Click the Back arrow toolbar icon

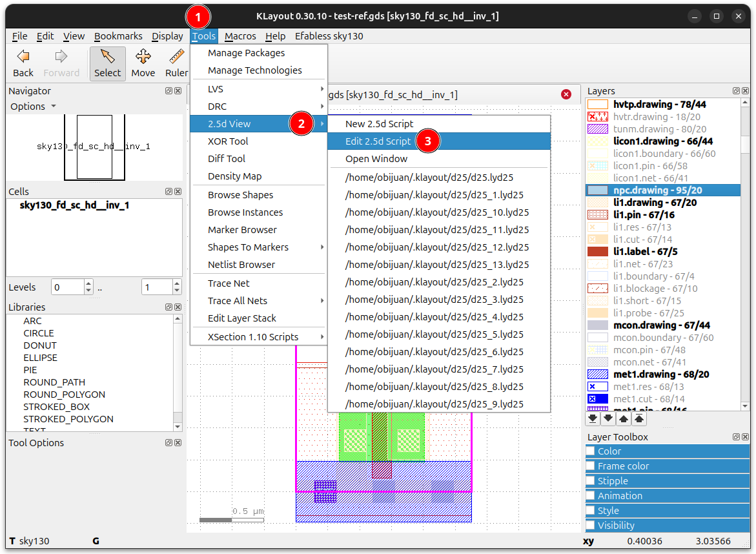coord(23,57)
